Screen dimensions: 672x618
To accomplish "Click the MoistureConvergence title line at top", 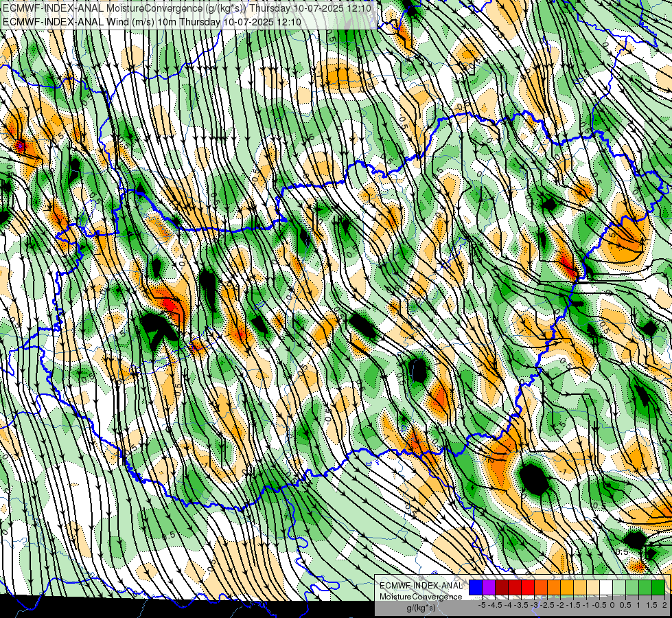I will pos(187,8).
